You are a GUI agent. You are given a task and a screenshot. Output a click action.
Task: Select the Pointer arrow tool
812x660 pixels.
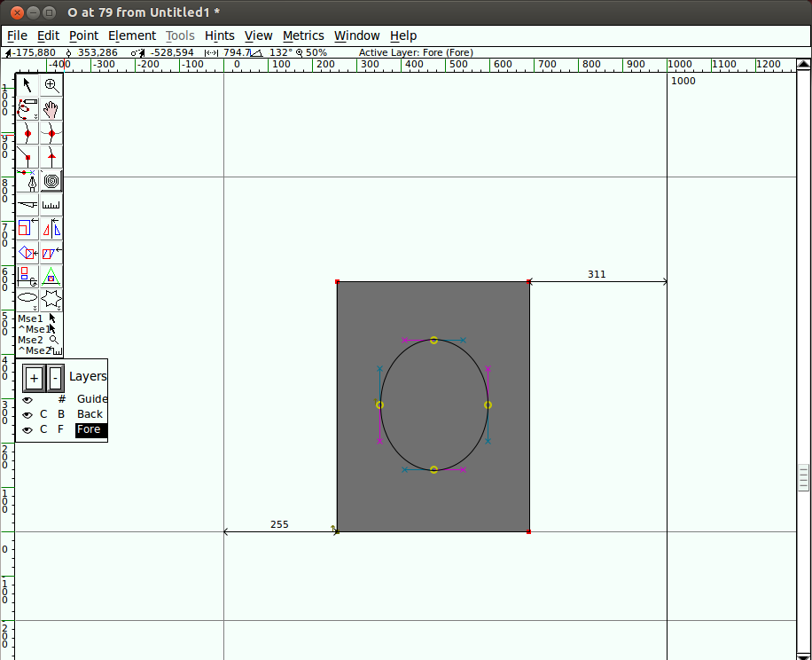[x=27, y=85]
